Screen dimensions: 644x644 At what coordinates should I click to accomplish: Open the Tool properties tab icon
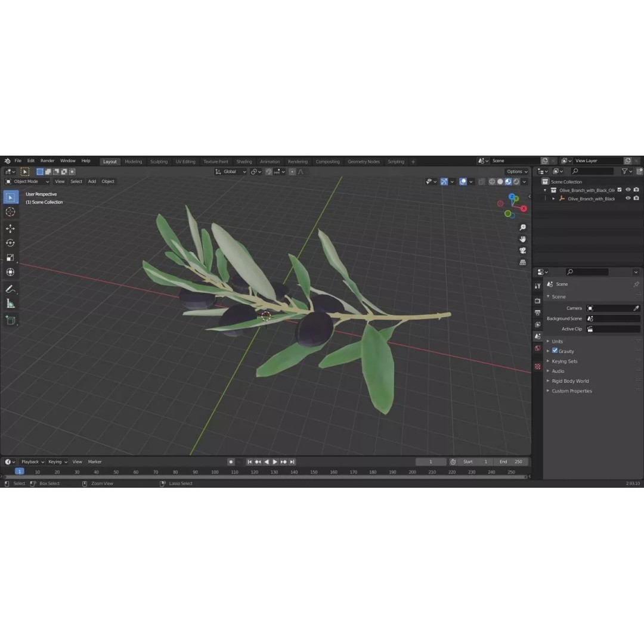pos(538,286)
